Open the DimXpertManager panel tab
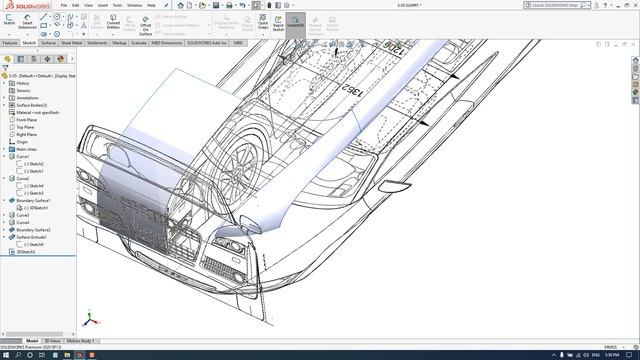The image size is (640, 360). pyautogui.click(x=47, y=59)
